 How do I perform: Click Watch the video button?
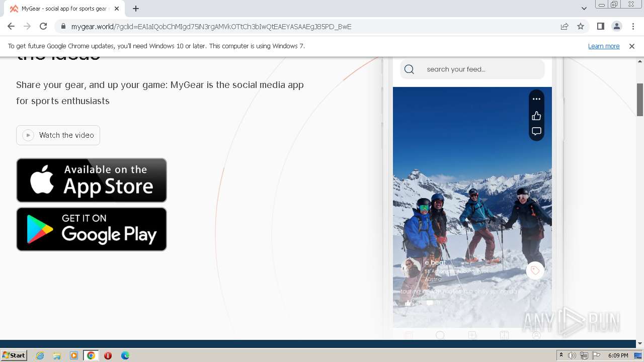coord(58,135)
